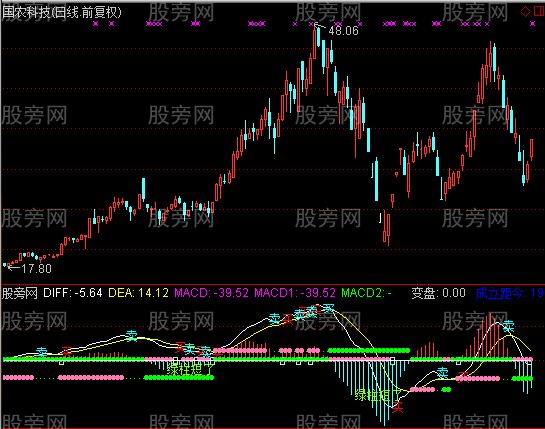
Task: Click the MACD1: -39.52 indicator value
Action: point(295,293)
